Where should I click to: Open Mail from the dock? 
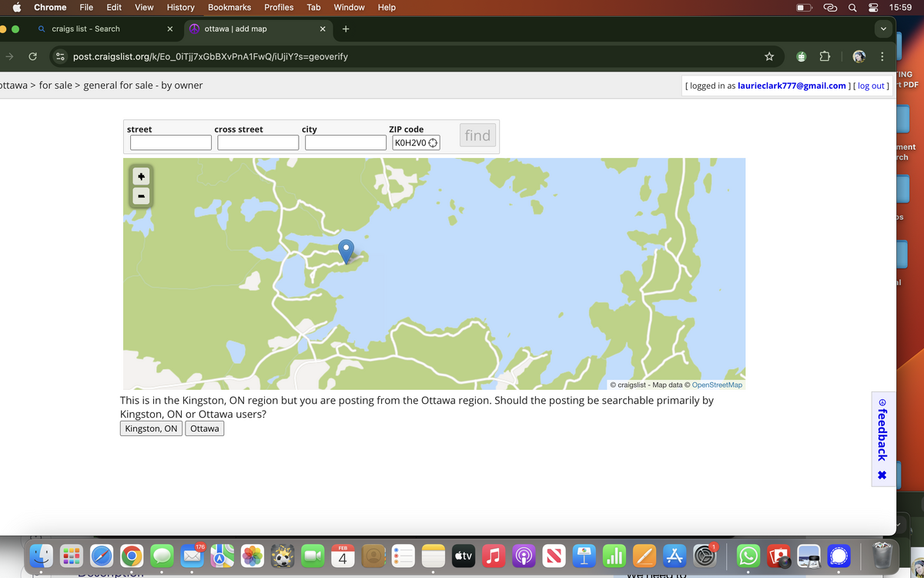(192, 556)
